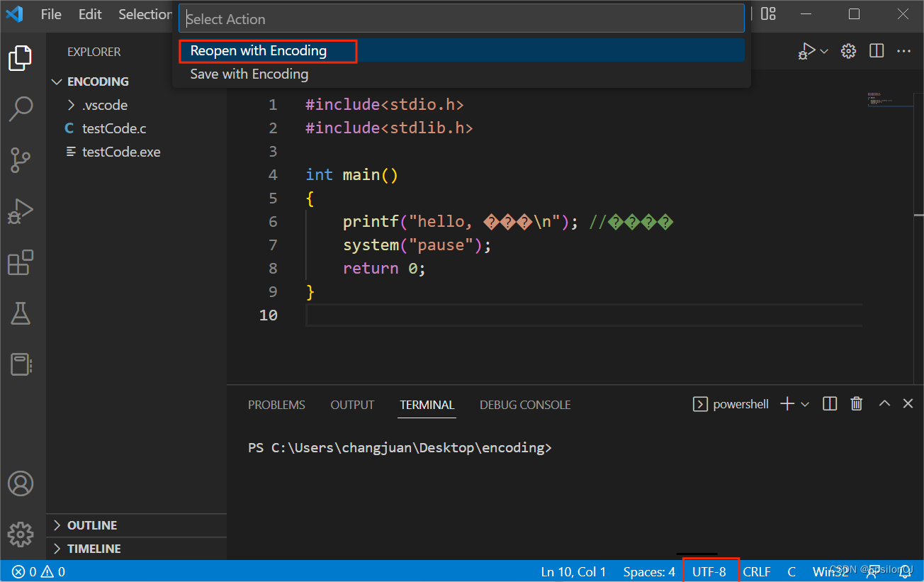The height and width of the screenshot is (582, 924).
Task: Click the Select Action input box
Action: (x=461, y=19)
